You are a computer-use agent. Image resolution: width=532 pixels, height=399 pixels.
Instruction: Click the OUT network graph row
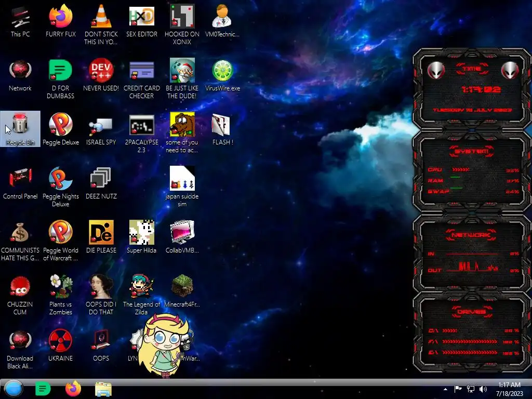pos(473,268)
